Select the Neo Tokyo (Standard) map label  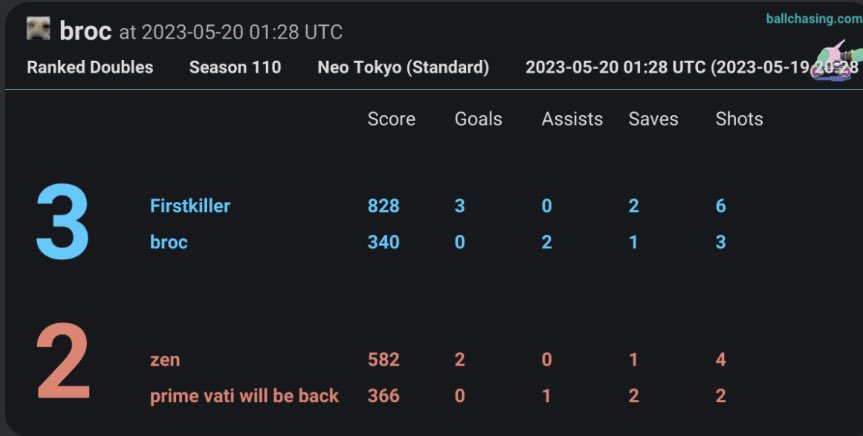coord(403,67)
